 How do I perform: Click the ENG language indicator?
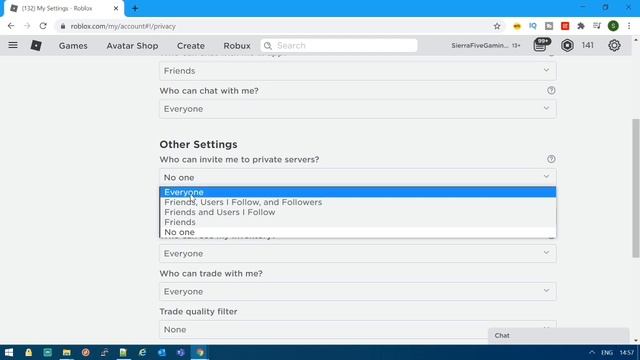point(607,352)
